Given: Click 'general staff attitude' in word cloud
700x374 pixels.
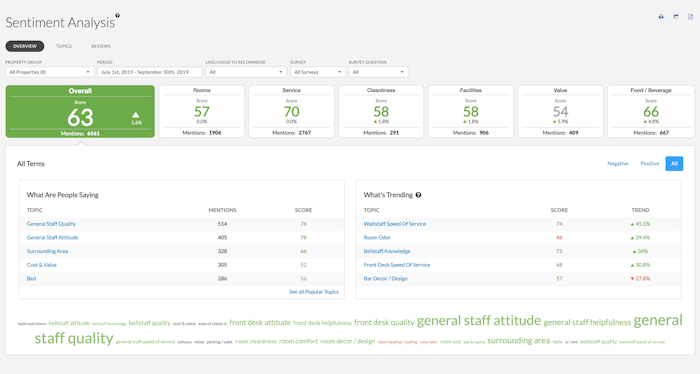Looking at the screenshot, I should click(x=479, y=320).
